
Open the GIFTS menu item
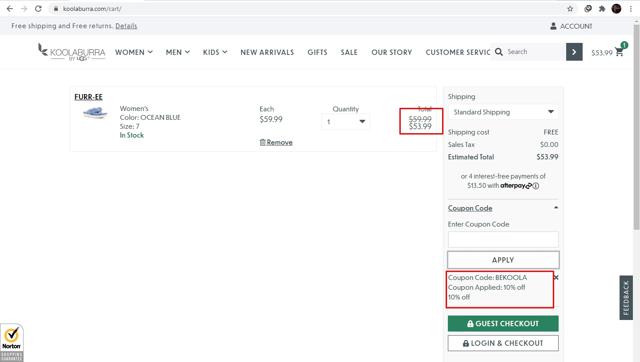click(317, 52)
